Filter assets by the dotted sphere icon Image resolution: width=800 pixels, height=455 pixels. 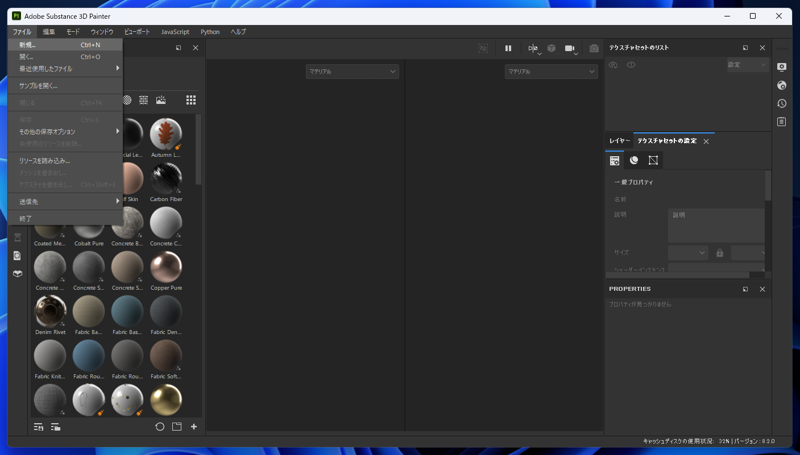point(127,100)
